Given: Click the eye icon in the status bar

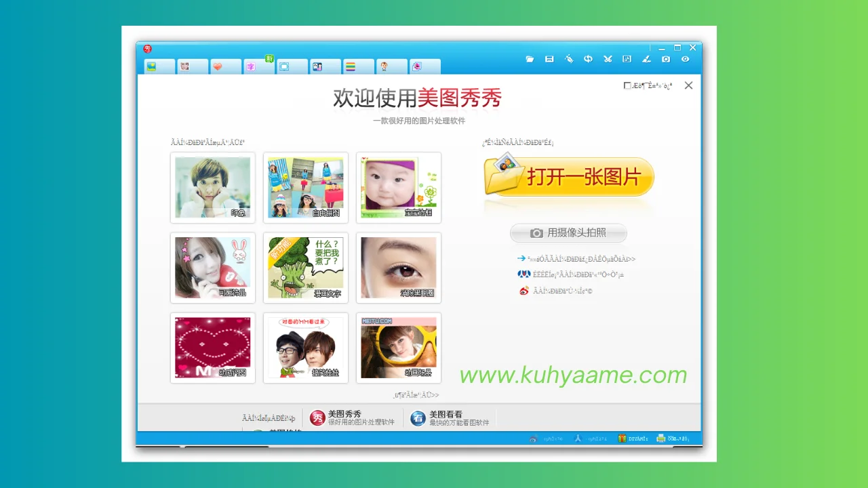Looking at the screenshot, I should 534,439.
